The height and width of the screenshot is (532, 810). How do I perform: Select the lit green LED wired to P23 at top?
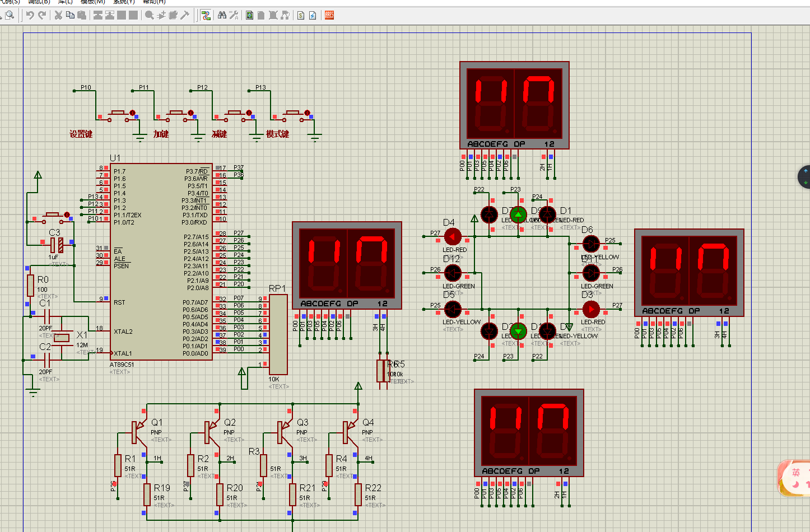[x=518, y=214]
